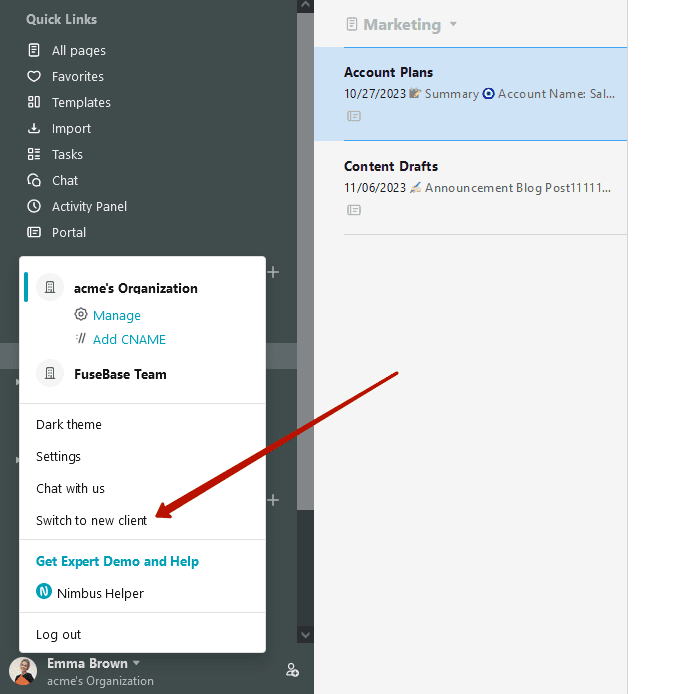Select Switch to new client

[x=91, y=520]
